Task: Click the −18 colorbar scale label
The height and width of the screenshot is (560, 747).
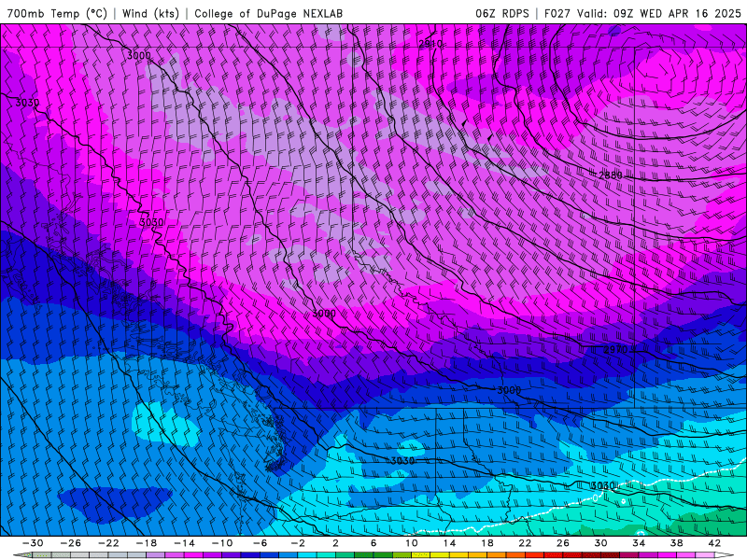Action: pyautogui.click(x=147, y=543)
